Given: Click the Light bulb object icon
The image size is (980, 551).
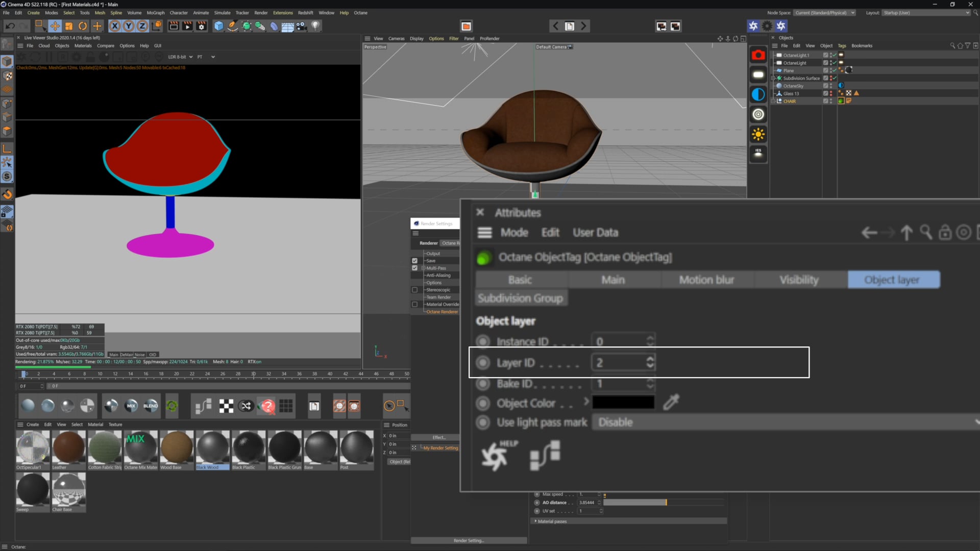Looking at the screenshot, I should click(315, 26).
